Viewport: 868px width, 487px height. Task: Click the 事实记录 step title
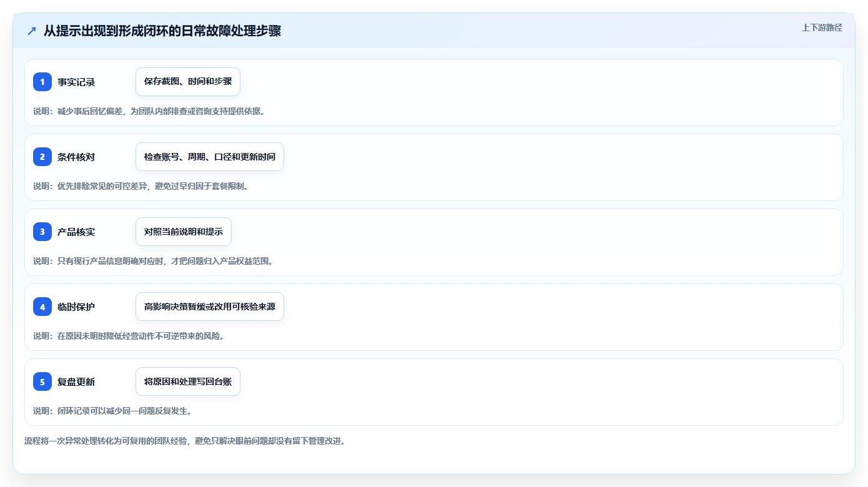click(x=76, y=82)
